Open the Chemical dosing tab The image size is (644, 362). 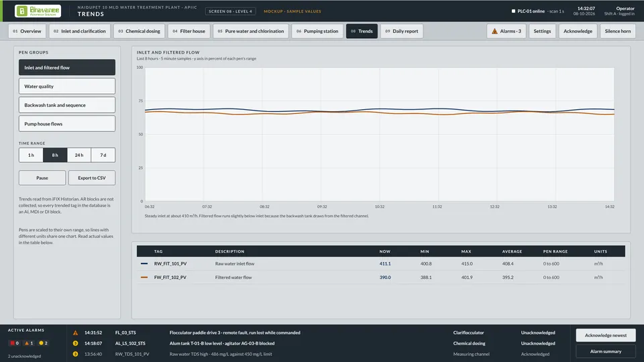(140, 32)
